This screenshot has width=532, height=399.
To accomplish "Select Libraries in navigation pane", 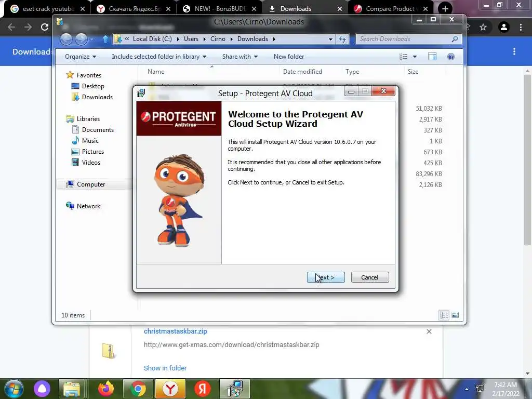I will [88, 119].
